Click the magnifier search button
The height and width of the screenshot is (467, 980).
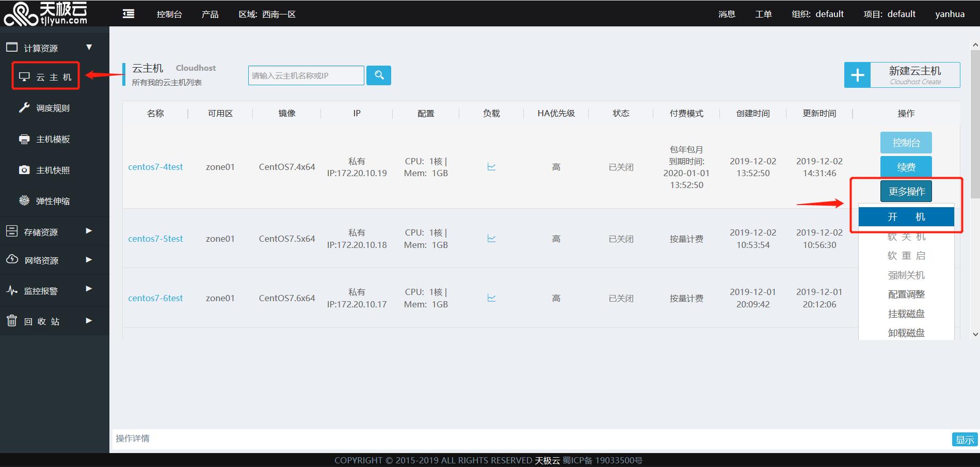[379, 75]
